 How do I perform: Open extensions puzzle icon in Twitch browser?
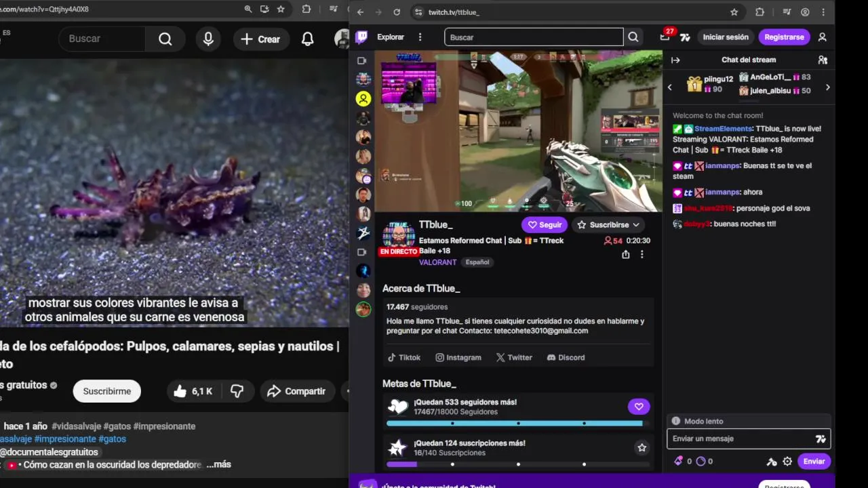[759, 12]
